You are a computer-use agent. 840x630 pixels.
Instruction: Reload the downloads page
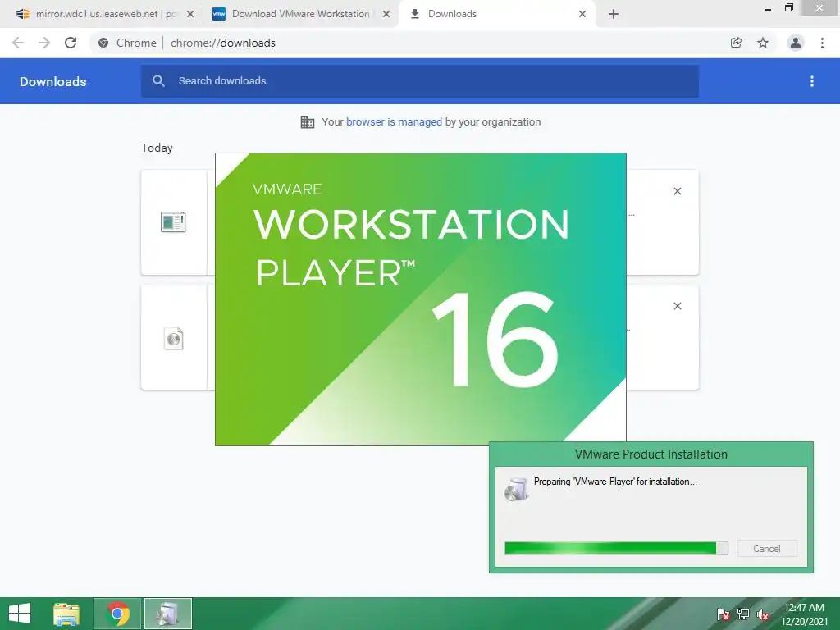pyautogui.click(x=71, y=43)
